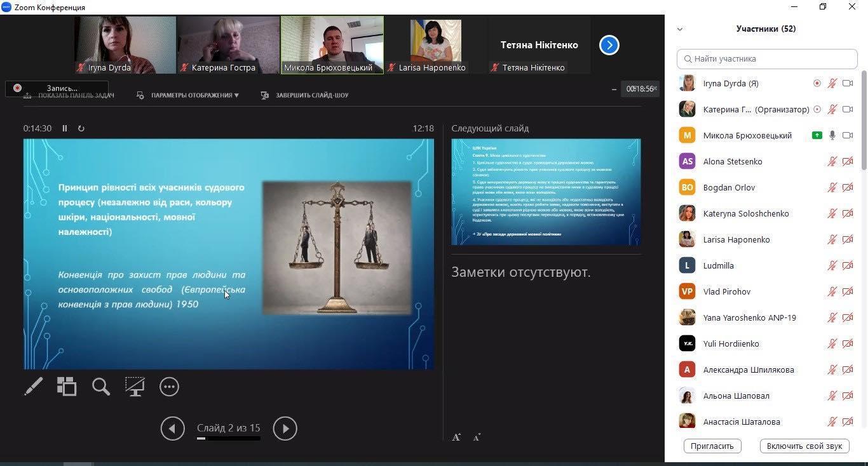Toggle Микола Брюховецький's microphone icon

[832, 135]
